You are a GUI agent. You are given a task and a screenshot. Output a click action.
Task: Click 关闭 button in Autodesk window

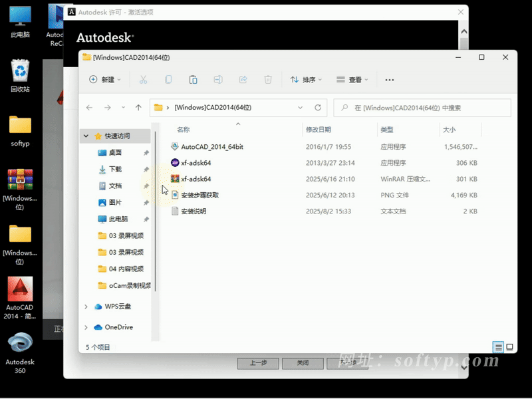click(303, 363)
